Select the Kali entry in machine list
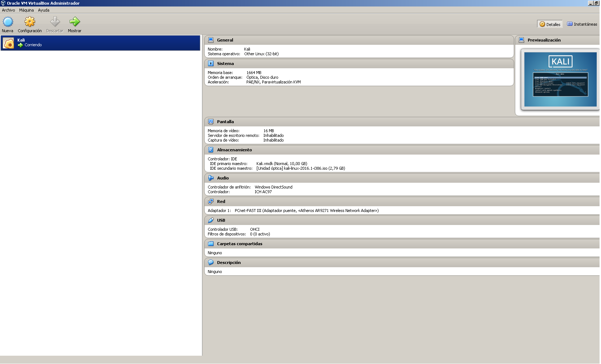The width and height of the screenshot is (601, 364). pos(100,43)
